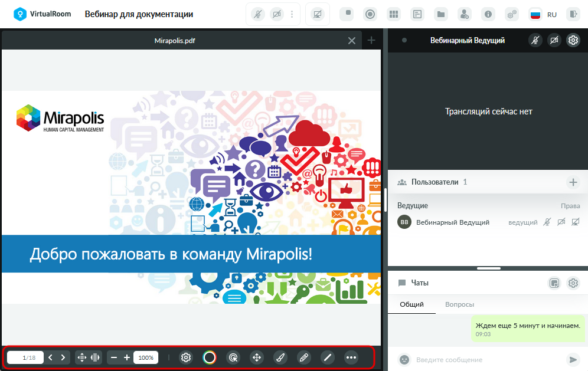Activate the laser pointer cursor tool
This screenshot has height=371, width=588.
pos(233,357)
